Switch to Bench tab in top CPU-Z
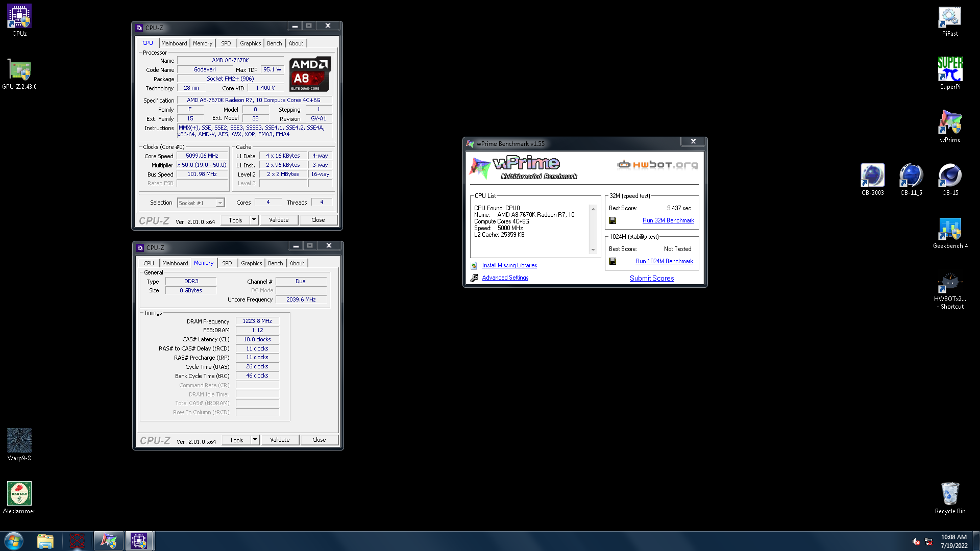The width and height of the screenshot is (980, 551). coord(274,43)
